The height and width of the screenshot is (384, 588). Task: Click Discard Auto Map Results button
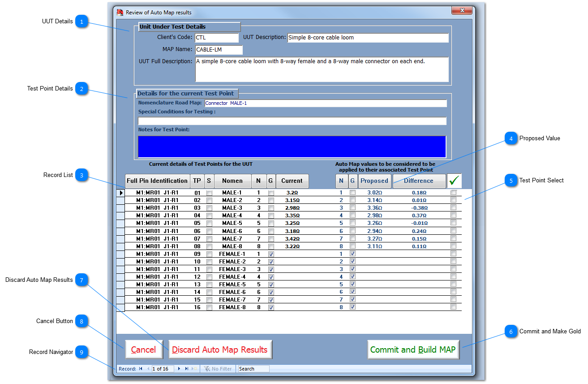pyautogui.click(x=220, y=349)
